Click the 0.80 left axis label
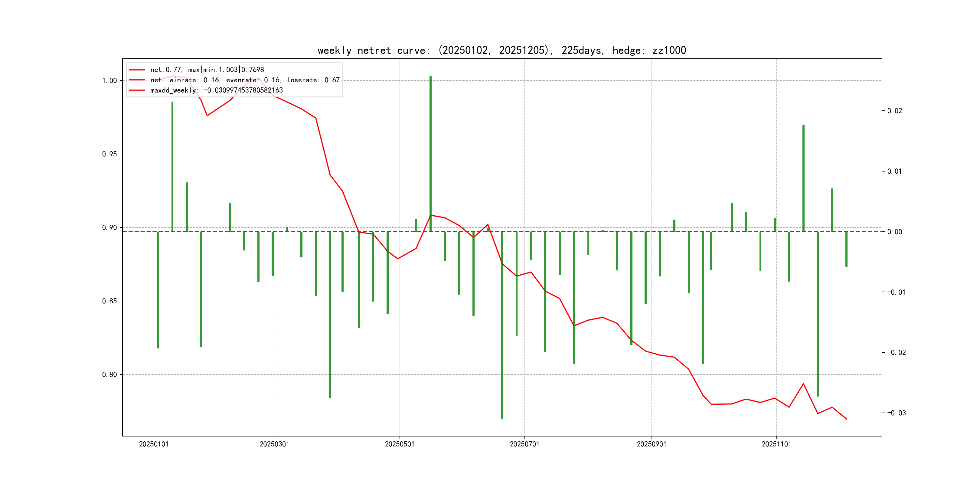The image size is (980, 490). [x=109, y=374]
